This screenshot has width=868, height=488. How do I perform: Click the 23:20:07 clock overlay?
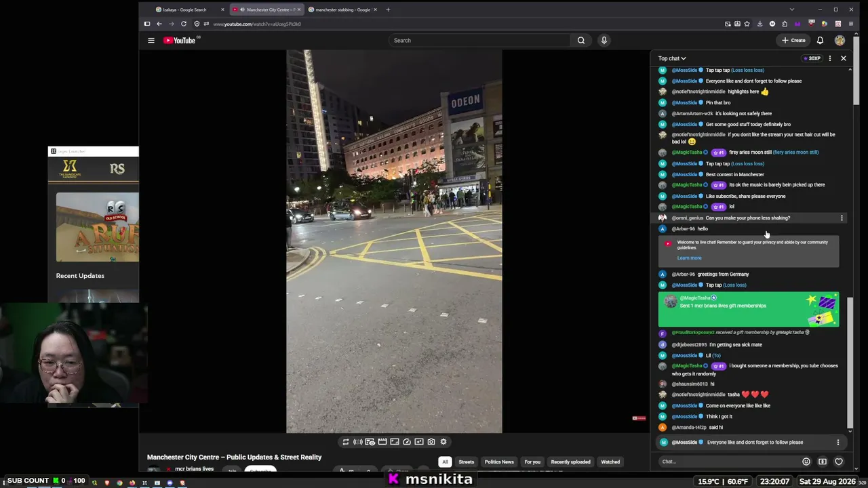click(x=774, y=481)
